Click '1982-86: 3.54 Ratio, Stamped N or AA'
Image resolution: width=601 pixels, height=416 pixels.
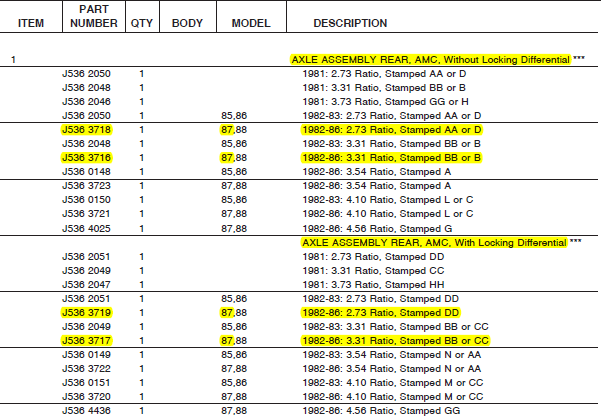(392, 368)
